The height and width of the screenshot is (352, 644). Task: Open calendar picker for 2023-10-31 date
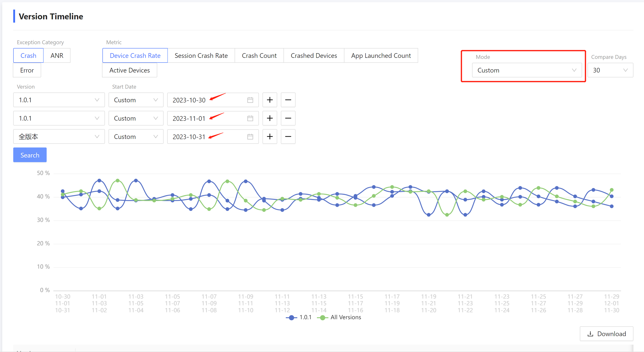coord(250,136)
